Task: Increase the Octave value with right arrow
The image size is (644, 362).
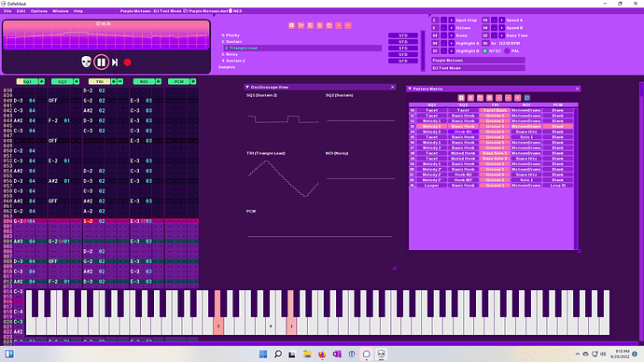Action: coord(452,28)
